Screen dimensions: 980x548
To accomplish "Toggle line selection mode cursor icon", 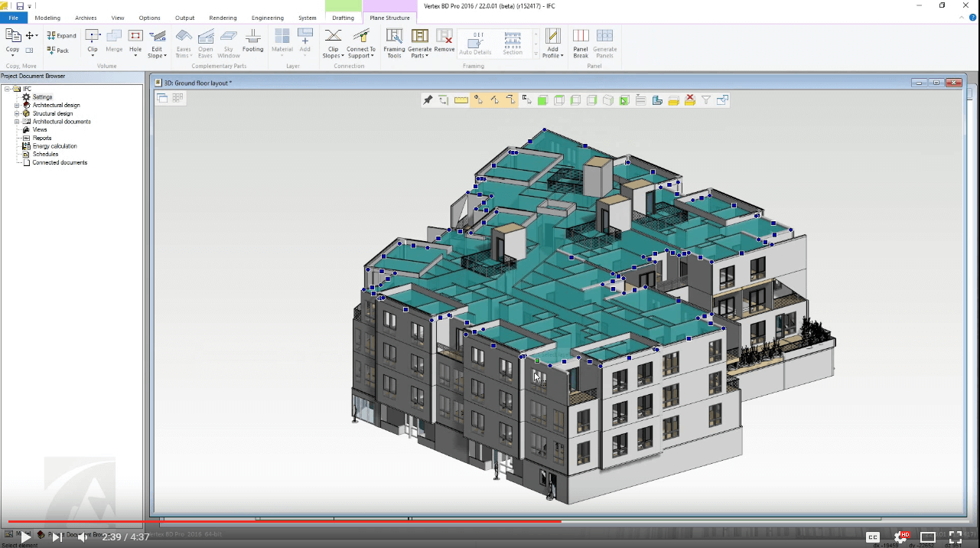I will (x=494, y=100).
